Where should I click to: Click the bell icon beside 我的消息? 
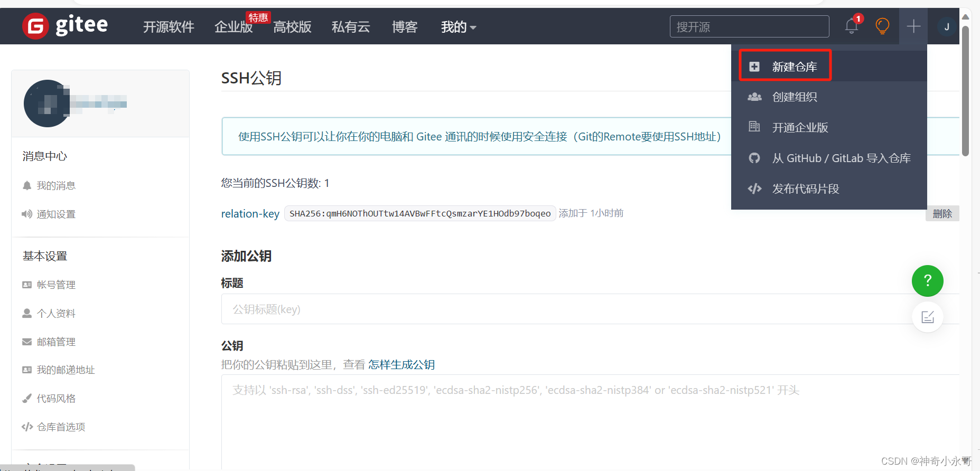27,185
